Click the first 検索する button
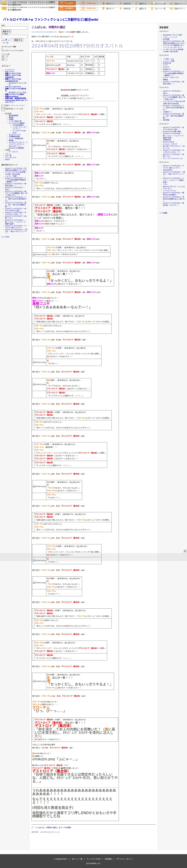187x868 pixels. 6,31
